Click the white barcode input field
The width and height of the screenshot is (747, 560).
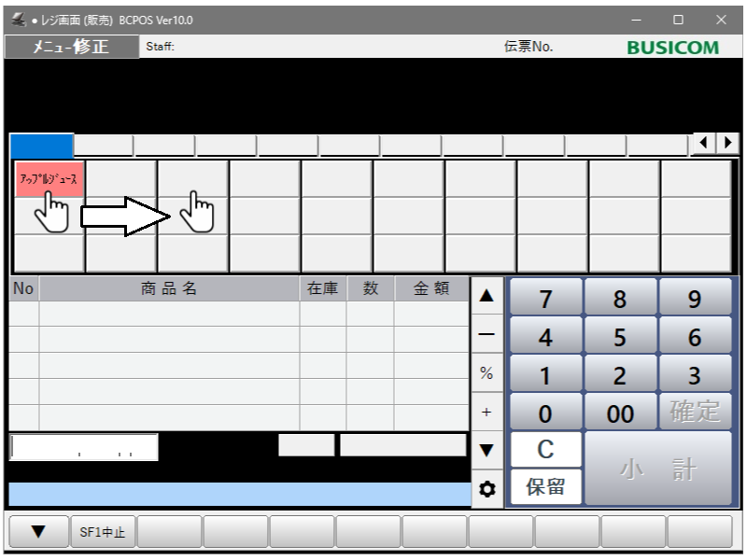84,447
